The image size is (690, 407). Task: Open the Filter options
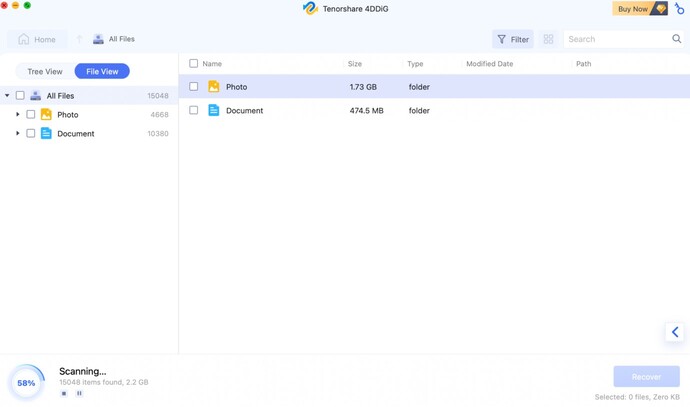513,39
